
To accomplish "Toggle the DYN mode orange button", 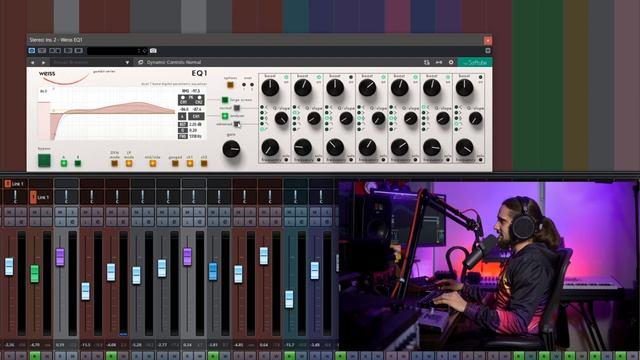I will (x=115, y=163).
